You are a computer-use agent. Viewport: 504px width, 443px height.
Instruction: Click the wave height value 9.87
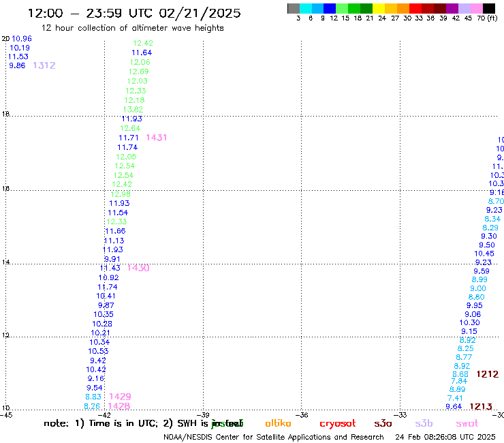(106, 305)
